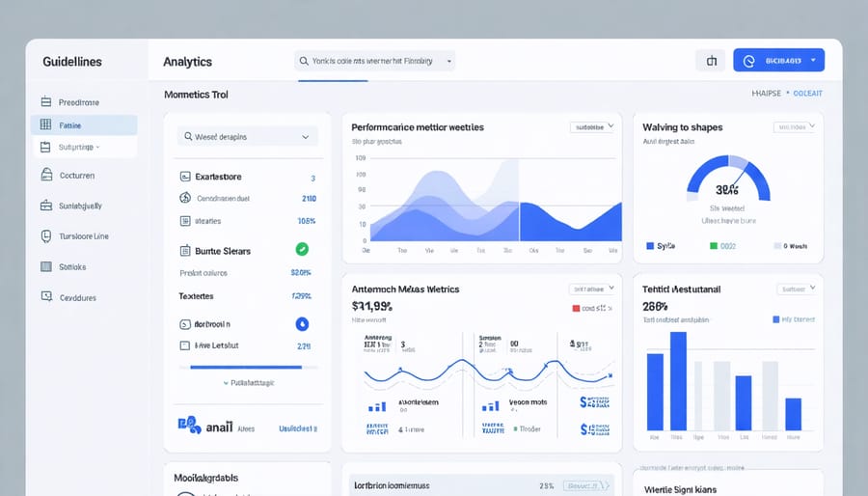The height and width of the screenshot is (496, 868).
Task: Click the blue progress bar under Letsbut
Action: 246,367
